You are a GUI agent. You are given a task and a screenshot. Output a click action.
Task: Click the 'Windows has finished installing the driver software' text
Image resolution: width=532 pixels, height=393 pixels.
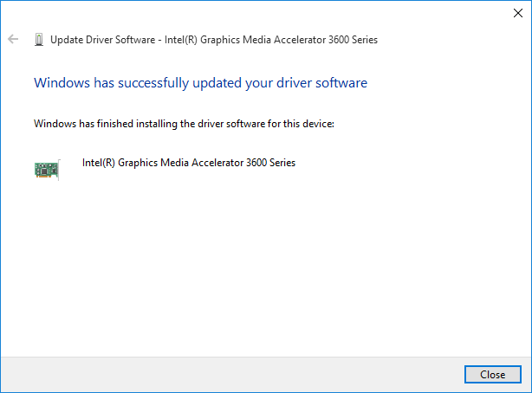[184, 124]
